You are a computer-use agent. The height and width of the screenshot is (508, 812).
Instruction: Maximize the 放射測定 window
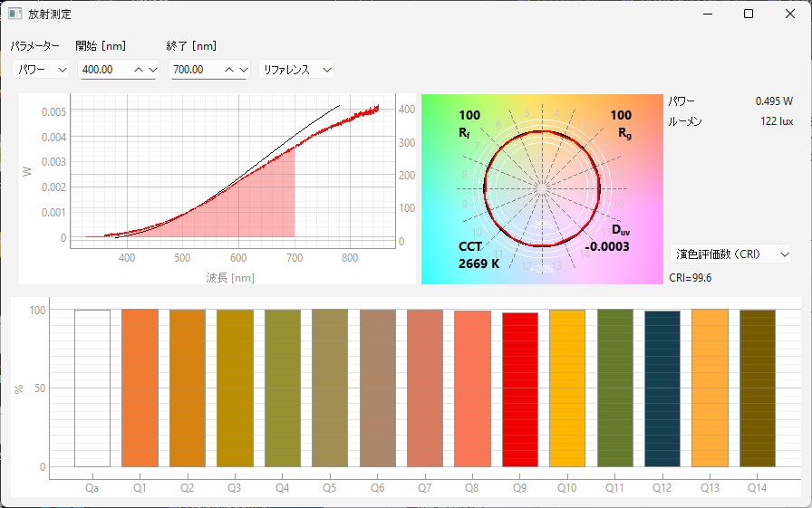[x=749, y=14]
